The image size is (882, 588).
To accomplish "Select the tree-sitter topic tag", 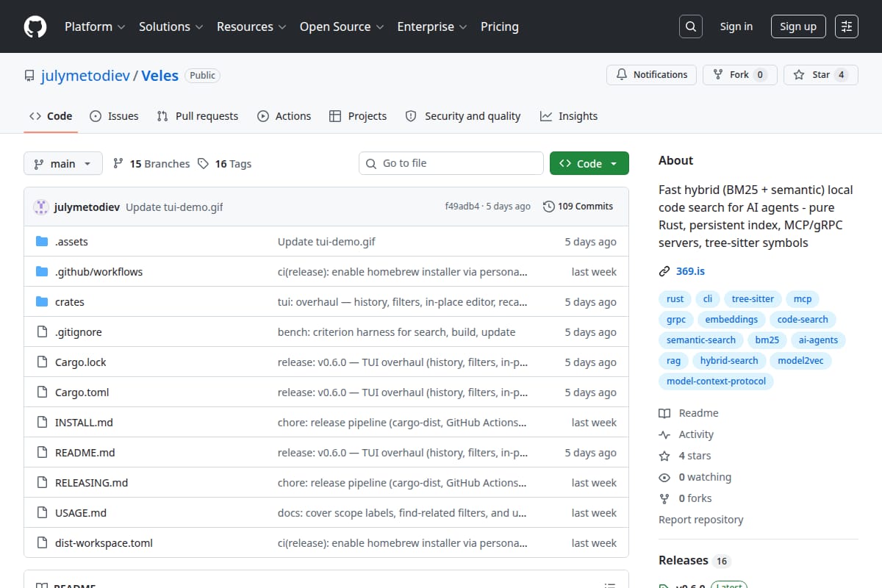I will coord(753,299).
